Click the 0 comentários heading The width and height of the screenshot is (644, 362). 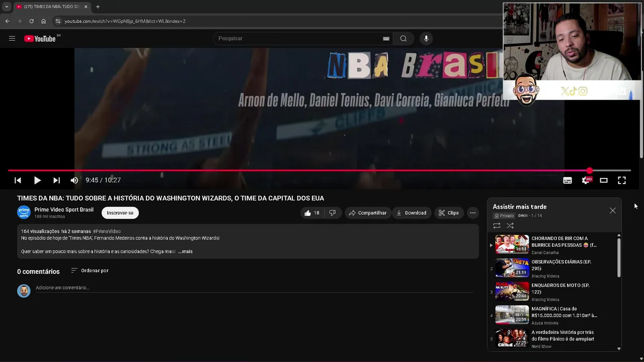pos(38,271)
